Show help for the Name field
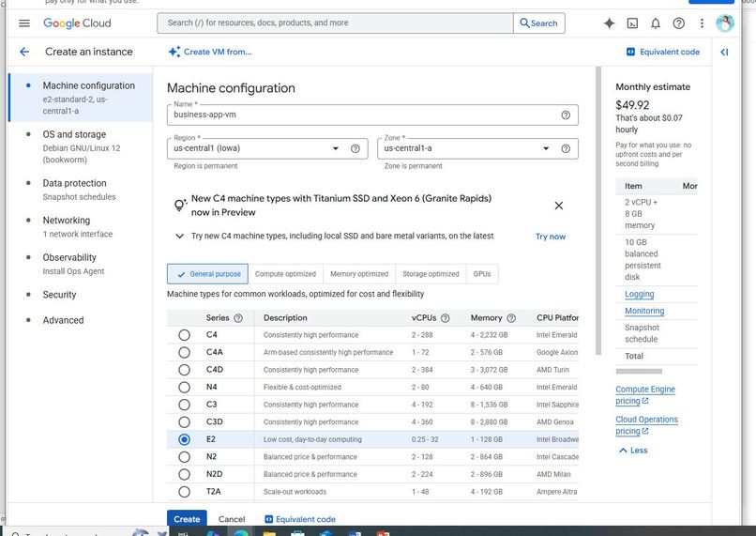The image size is (756, 536). [x=566, y=115]
